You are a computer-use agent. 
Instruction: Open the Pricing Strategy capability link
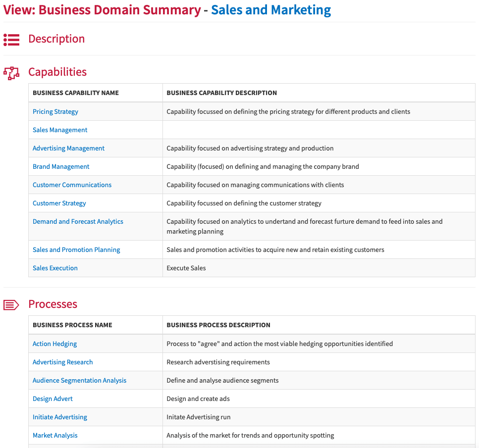[x=55, y=111]
